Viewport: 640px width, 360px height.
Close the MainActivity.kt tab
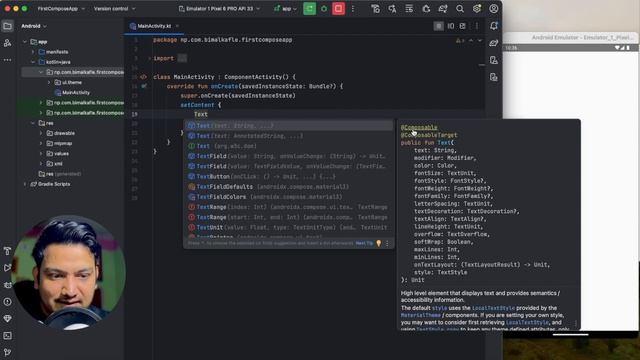pyautogui.click(x=177, y=26)
